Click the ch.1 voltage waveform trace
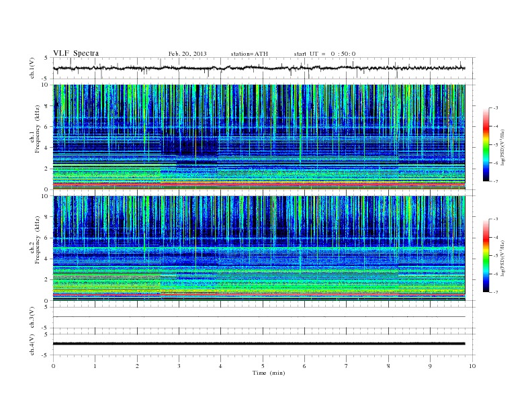 pos(259,68)
